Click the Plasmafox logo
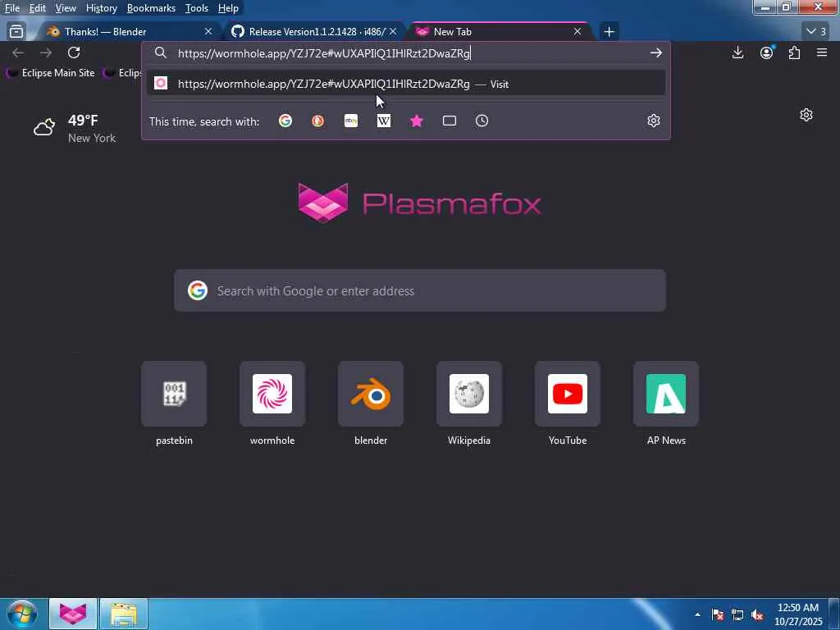Viewport: 840px width, 630px height. 419,203
